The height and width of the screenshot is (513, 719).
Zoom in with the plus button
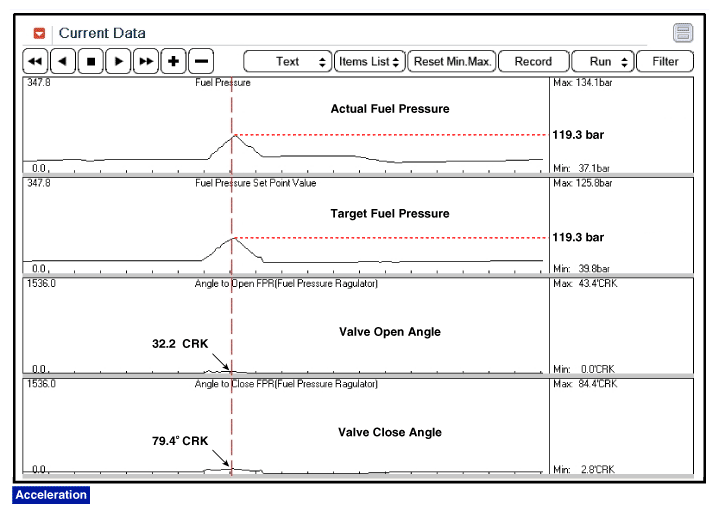[x=174, y=61]
